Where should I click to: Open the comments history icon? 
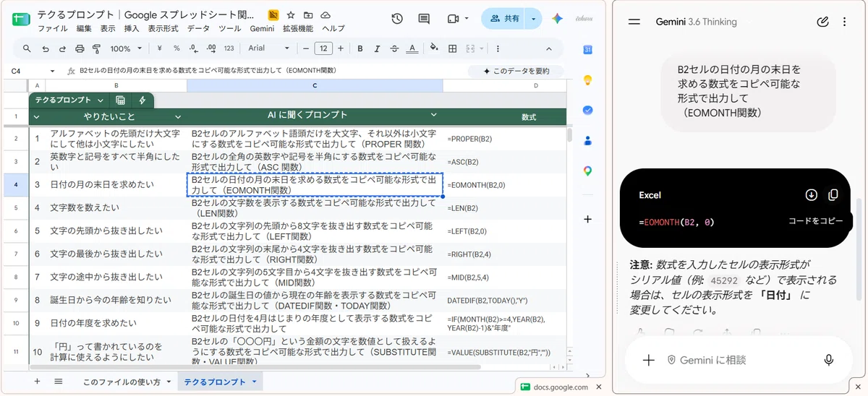(x=424, y=19)
